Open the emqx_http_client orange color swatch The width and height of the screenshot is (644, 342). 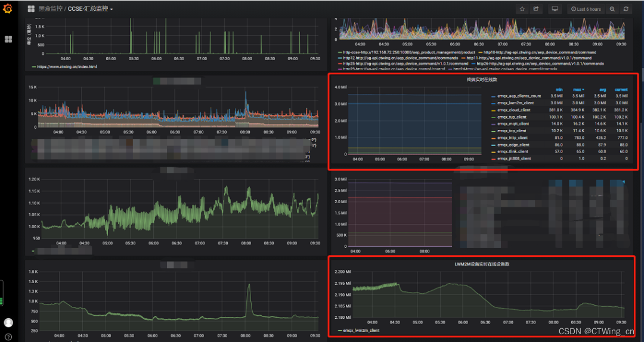click(x=493, y=138)
